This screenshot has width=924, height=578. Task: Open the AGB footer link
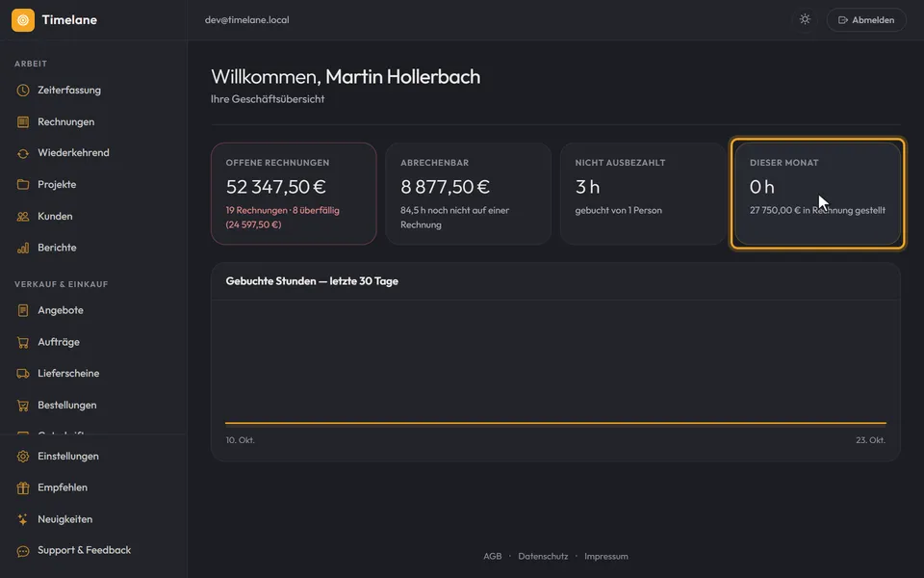click(493, 556)
